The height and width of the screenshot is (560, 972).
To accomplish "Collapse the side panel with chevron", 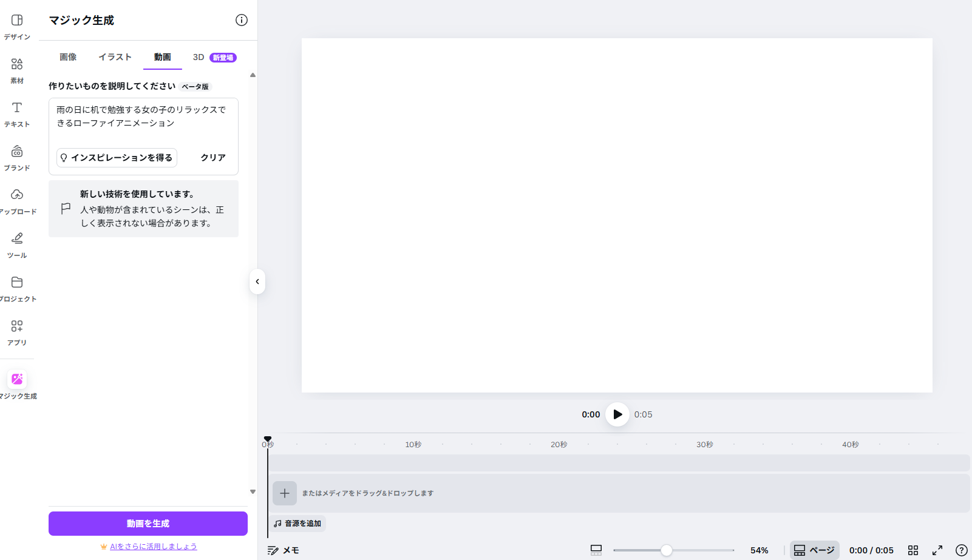I will click(257, 282).
